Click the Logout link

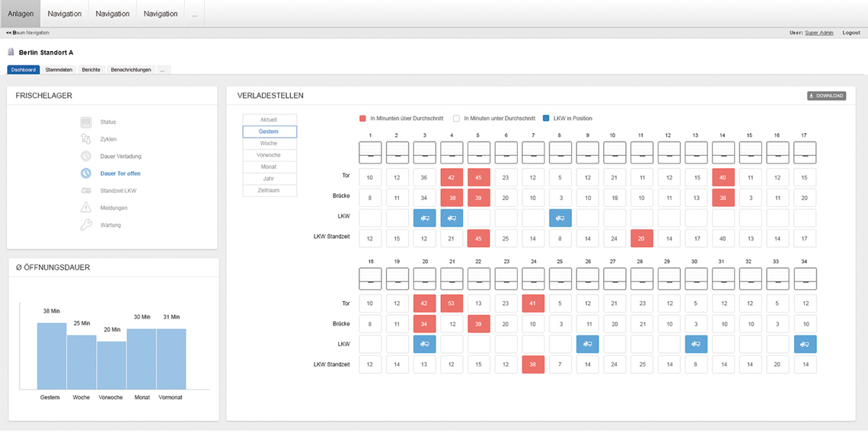pos(851,33)
